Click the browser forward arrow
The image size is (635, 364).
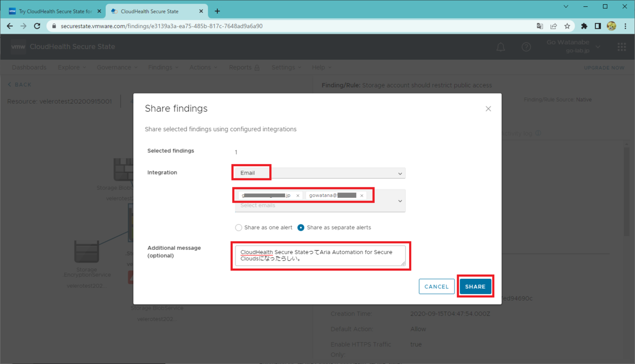23,26
